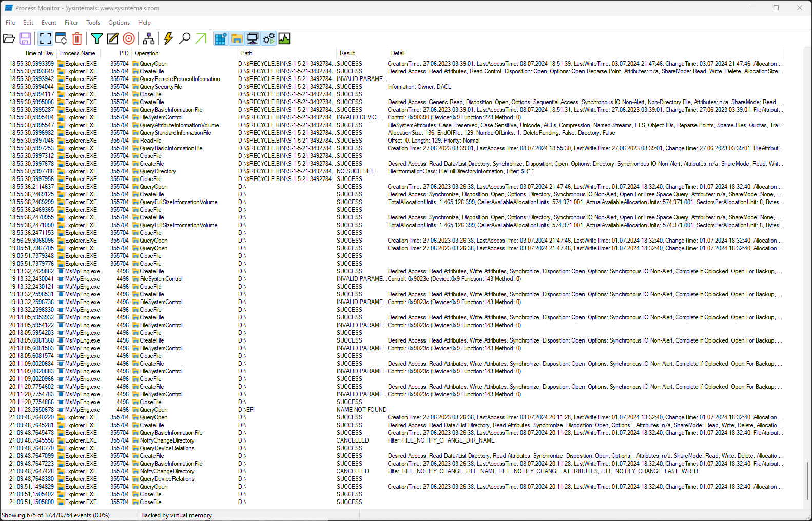The height and width of the screenshot is (521, 812).
Task: Click the PID column header
Action: (x=116, y=53)
